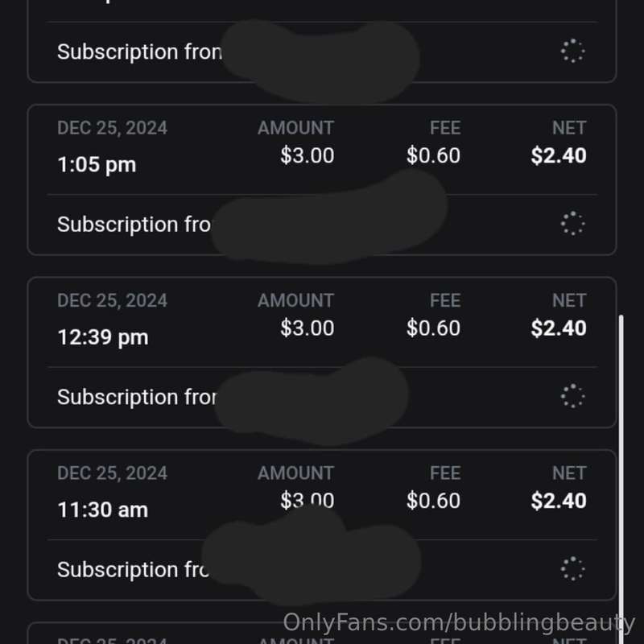Image resolution: width=644 pixels, height=644 pixels.
Task: Click the pending spinner on the 11:30 am transaction
Action: pyautogui.click(x=572, y=568)
